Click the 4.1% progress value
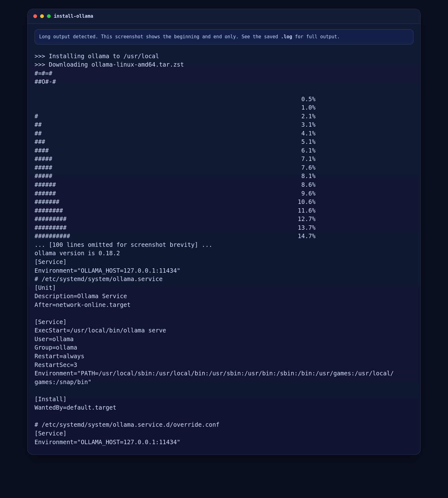The image size is (448, 498). [308, 134]
